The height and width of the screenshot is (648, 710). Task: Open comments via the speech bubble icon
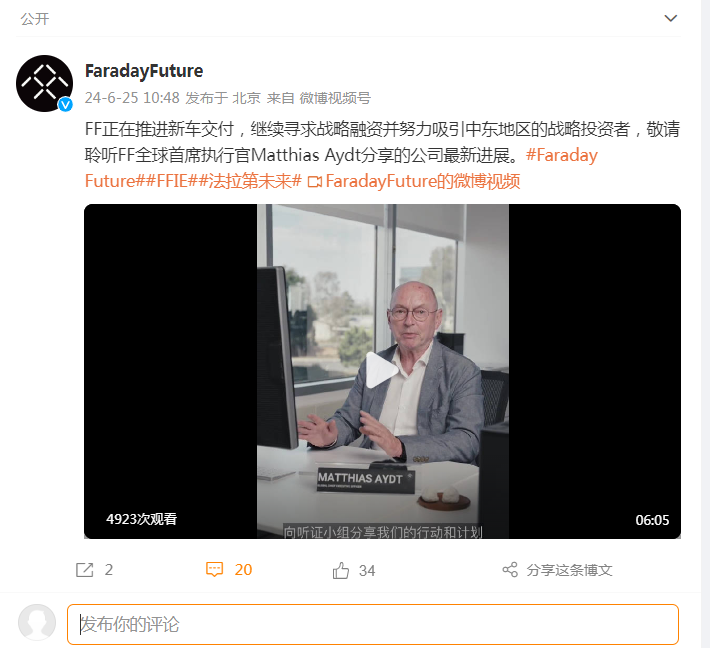[215, 569]
